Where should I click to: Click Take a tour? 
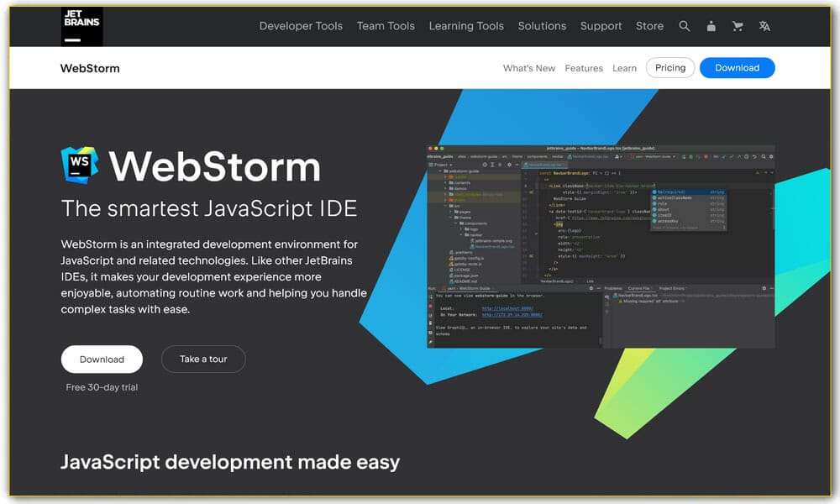pos(203,359)
